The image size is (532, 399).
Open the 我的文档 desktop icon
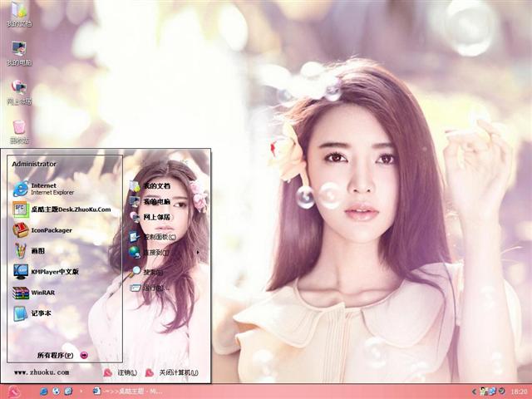click(19, 14)
